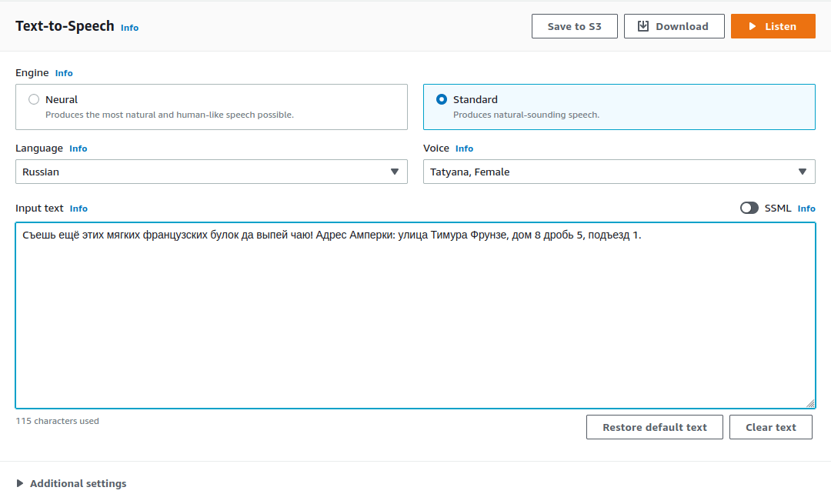
Task: Select the Standard engine radio button
Action: pyautogui.click(x=442, y=99)
